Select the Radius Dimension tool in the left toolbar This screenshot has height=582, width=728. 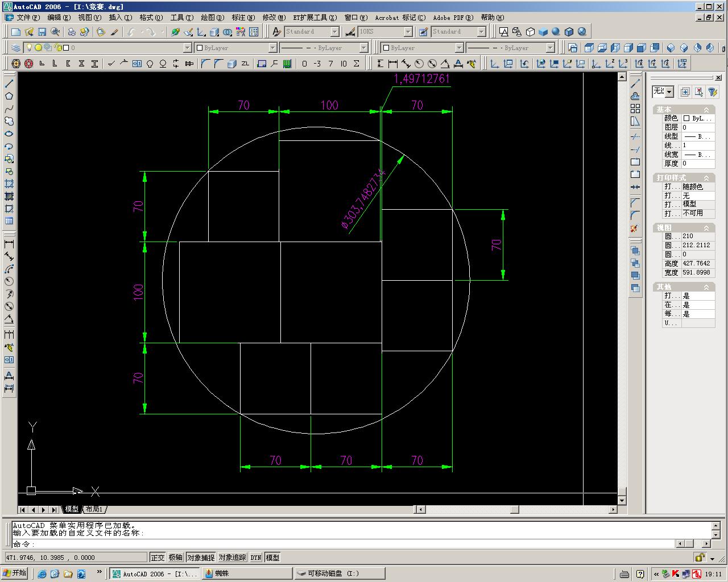click(x=9, y=281)
